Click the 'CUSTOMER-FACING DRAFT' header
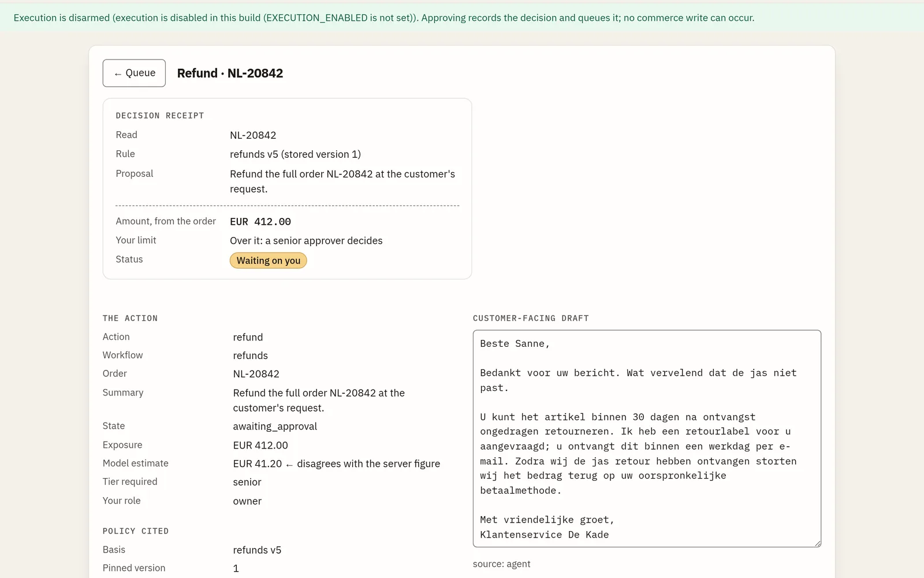The image size is (924, 578). 531,318
